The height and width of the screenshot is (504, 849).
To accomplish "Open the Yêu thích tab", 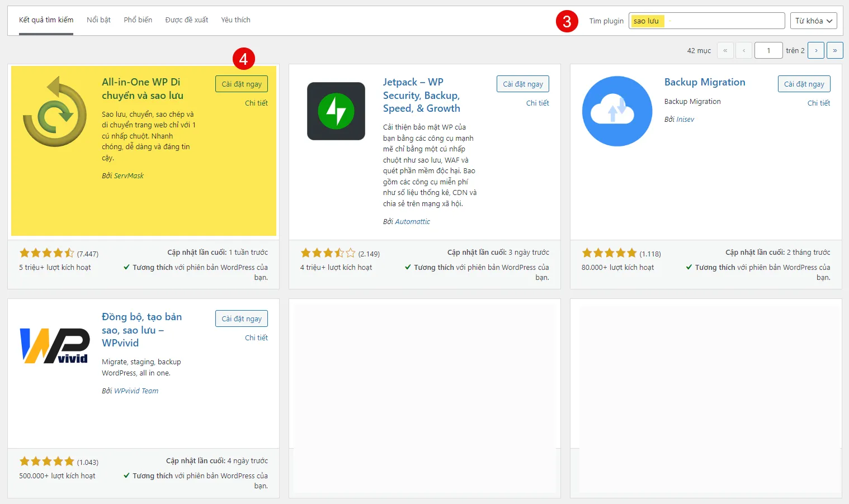I will [x=235, y=20].
